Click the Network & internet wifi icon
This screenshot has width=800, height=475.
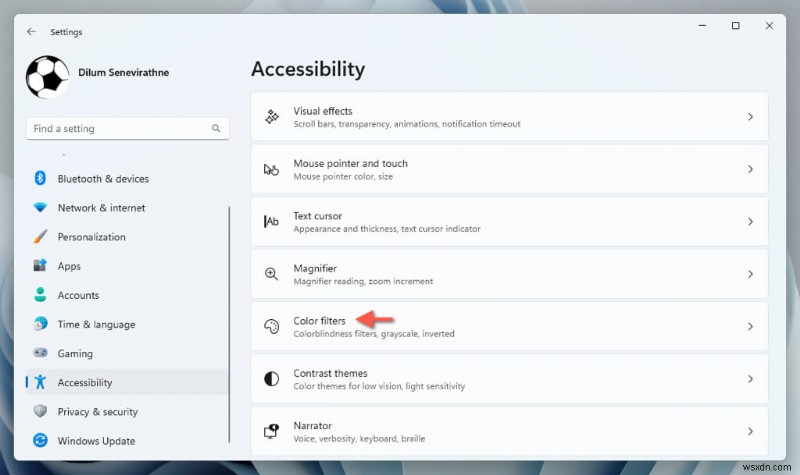click(40, 208)
